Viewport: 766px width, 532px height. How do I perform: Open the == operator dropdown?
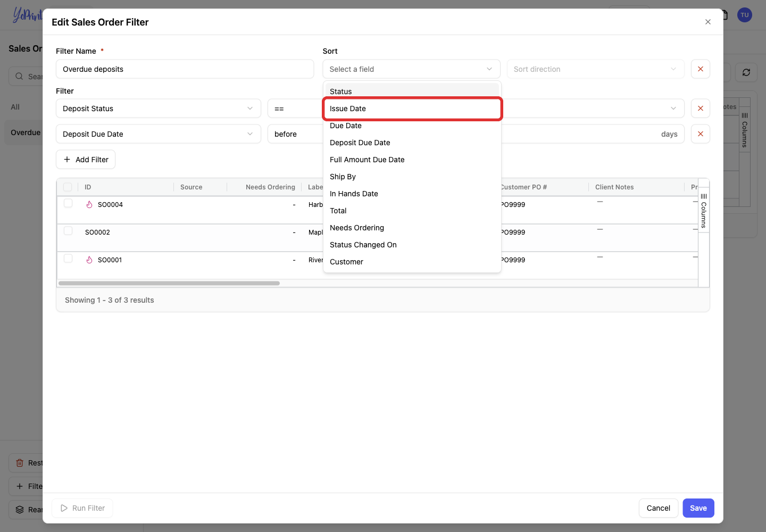click(x=295, y=109)
